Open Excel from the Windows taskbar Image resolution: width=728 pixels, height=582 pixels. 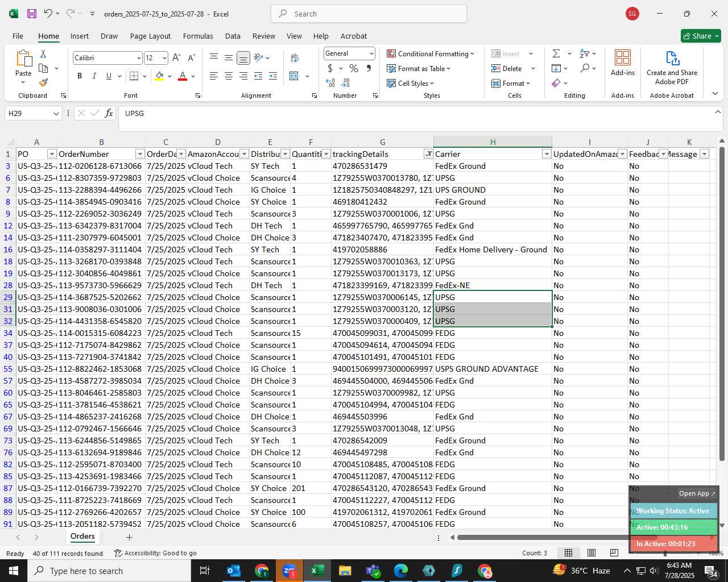pyautogui.click(x=317, y=571)
